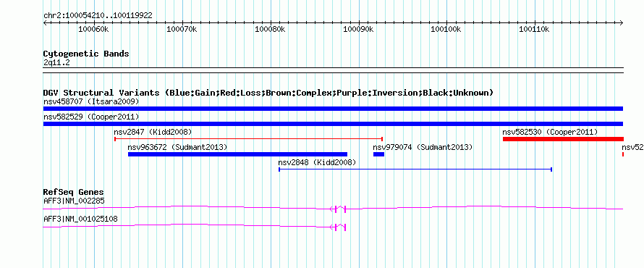Screen dimensions: 644x268
Task: Click the DGV Structural Variants track title
Action: [268, 93]
